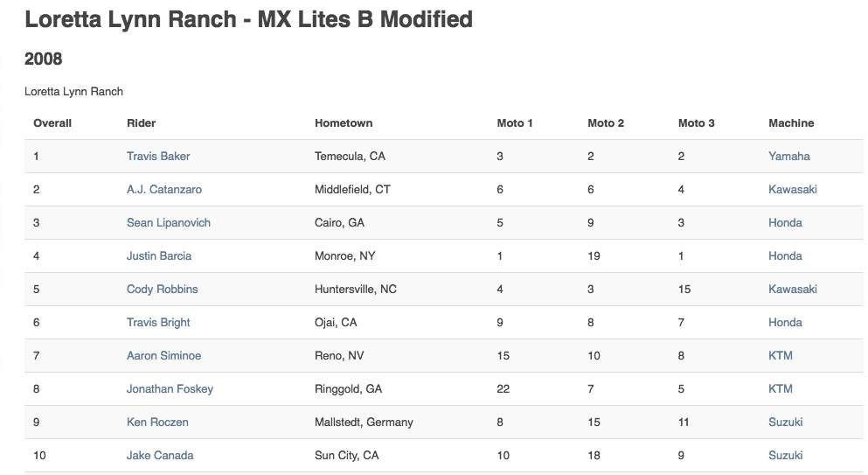View Cody Robbins rider page
Screen dimensions: 868x475
tap(163, 290)
